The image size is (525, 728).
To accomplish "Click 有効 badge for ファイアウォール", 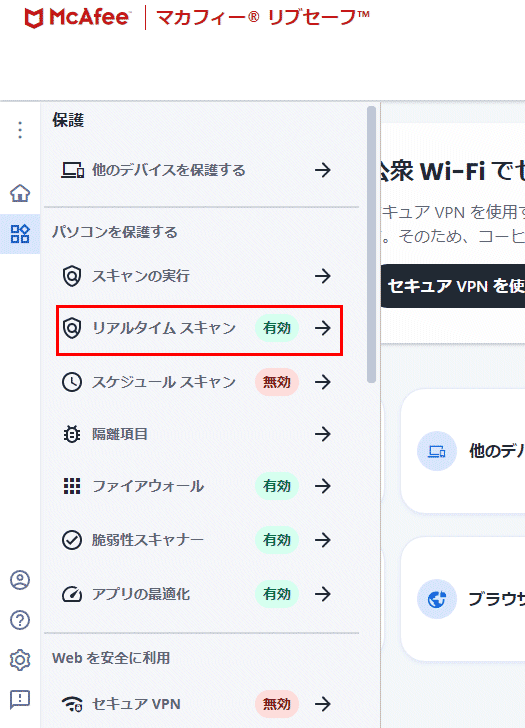I will click(277, 486).
